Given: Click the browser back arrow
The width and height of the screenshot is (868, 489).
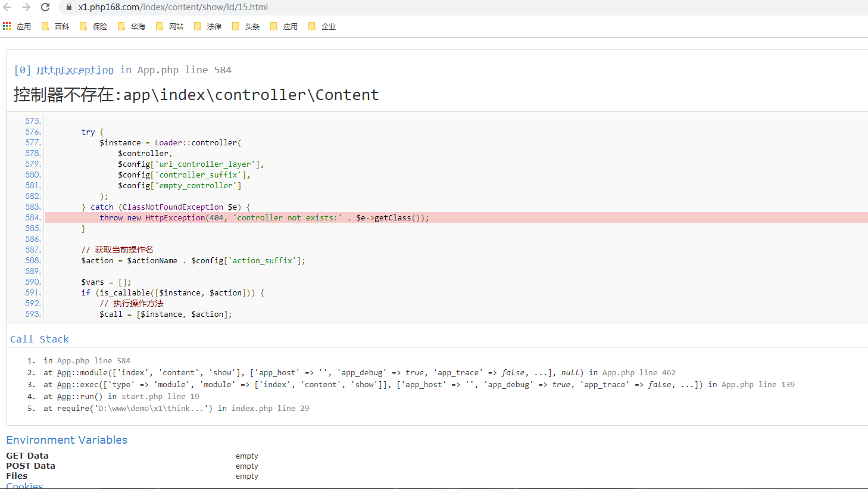Looking at the screenshot, I should [8, 7].
